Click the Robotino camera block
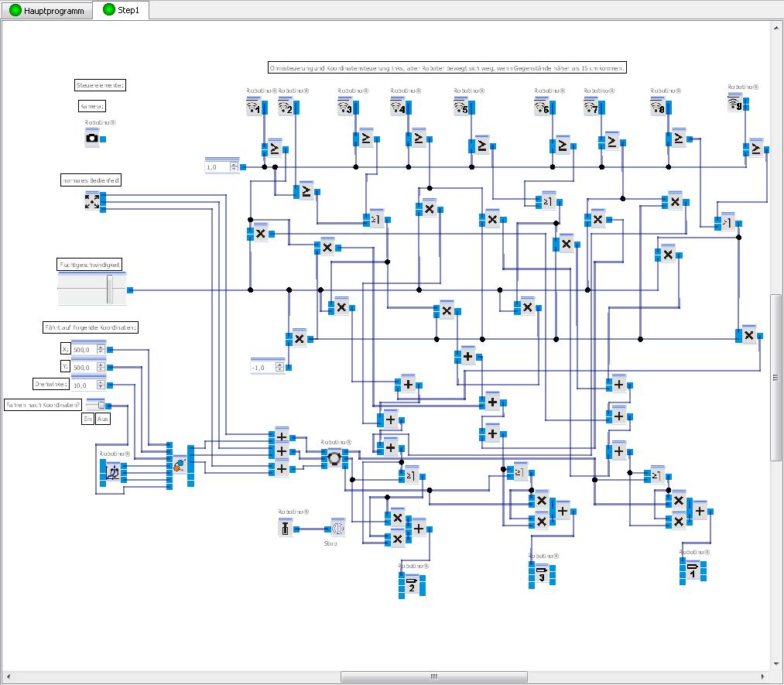The width and height of the screenshot is (784, 685). coord(92,139)
